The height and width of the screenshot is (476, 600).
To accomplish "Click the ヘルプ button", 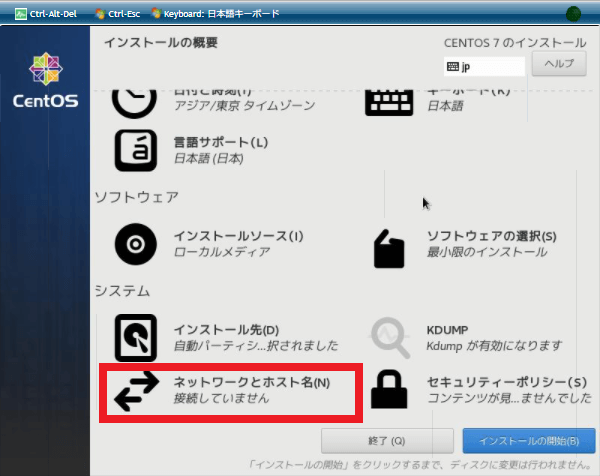I will [559, 64].
